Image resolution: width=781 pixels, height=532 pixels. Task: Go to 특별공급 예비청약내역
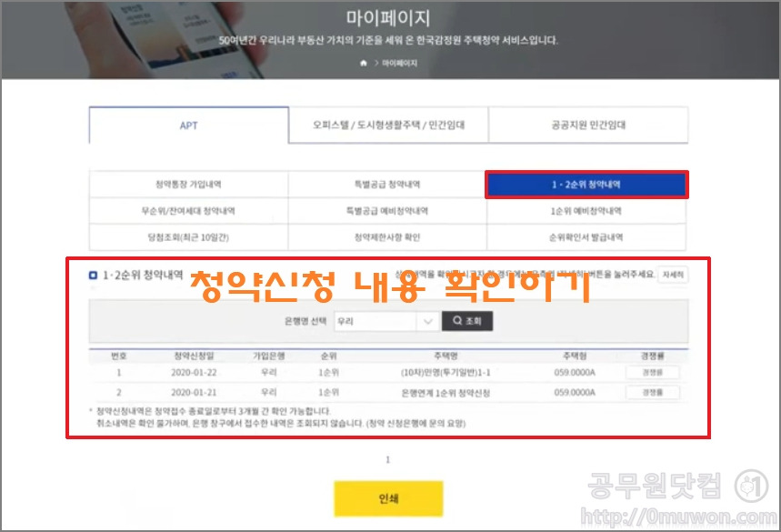(387, 211)
